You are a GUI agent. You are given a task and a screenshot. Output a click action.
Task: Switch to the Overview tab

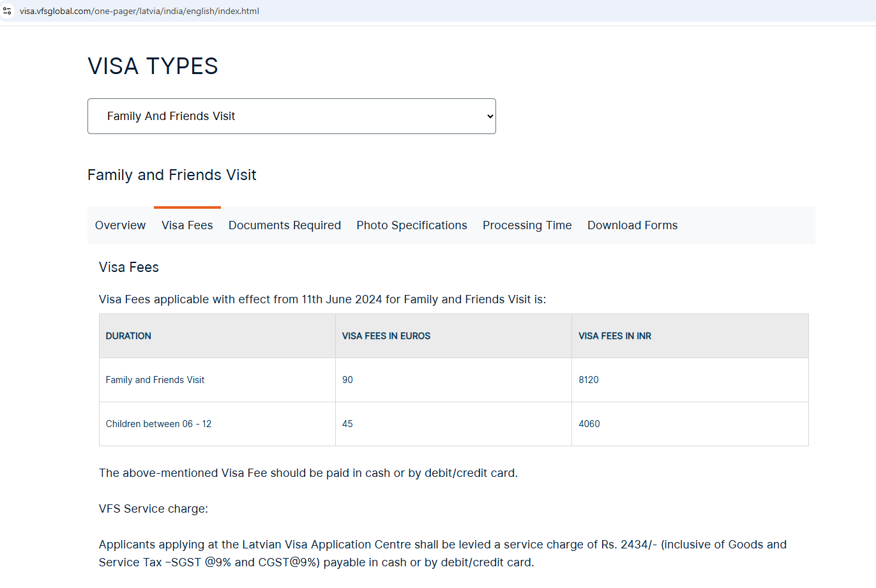pyautogui.click(x=120, y=225)
